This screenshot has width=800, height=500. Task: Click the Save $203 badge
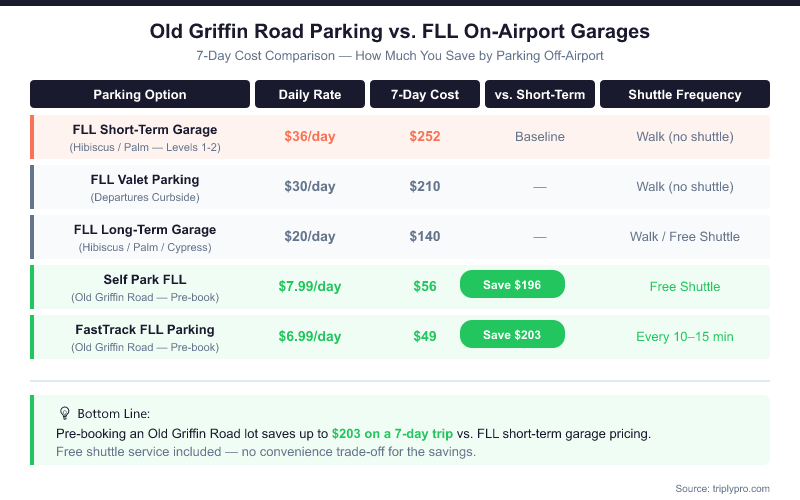(512, 335)
